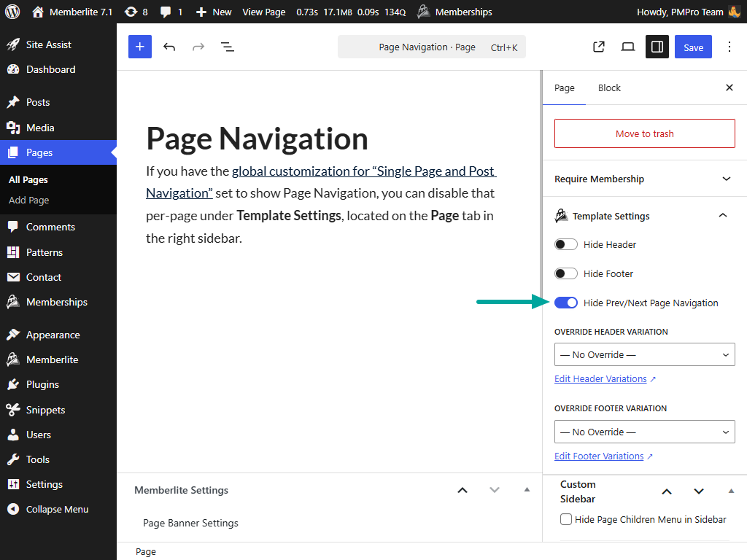The image size is (747, 560).
Task: Collapse the admin menu
Action: [58, 510]
